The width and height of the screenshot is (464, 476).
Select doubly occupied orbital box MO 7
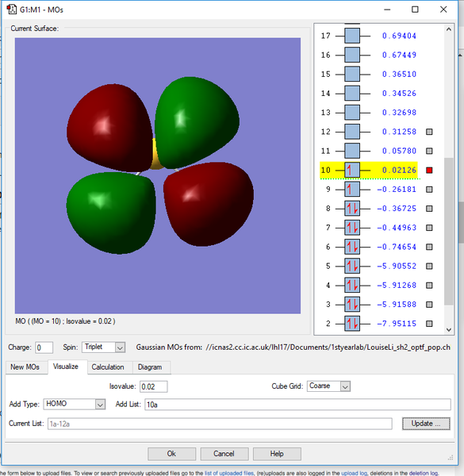[x=352, y=228]
